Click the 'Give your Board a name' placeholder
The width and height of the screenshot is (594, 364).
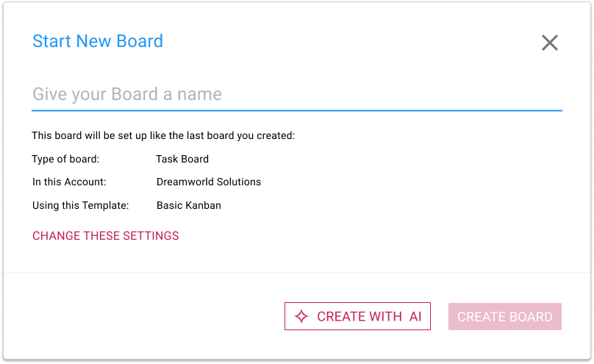click(127, 94)
